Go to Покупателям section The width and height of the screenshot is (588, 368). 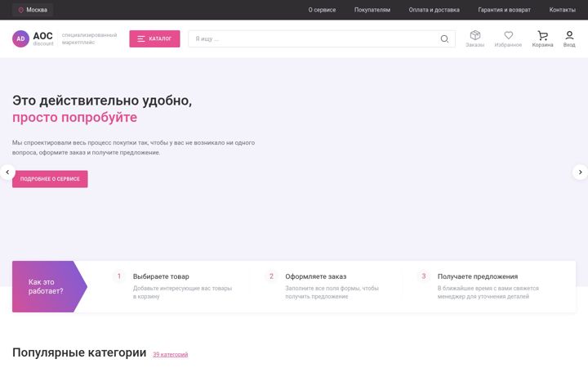tap(372, 10)
